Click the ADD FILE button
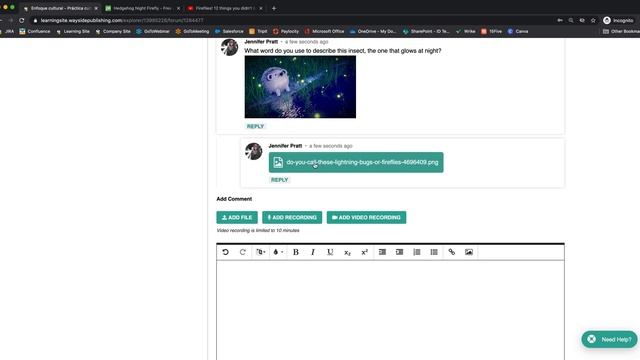 tap(237, 218)
